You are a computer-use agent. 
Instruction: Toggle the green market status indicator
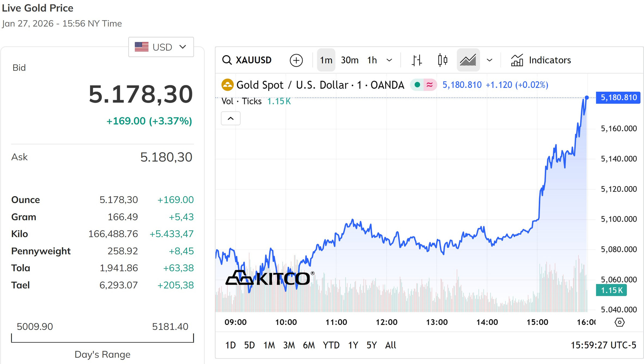(x=417, y=85)
